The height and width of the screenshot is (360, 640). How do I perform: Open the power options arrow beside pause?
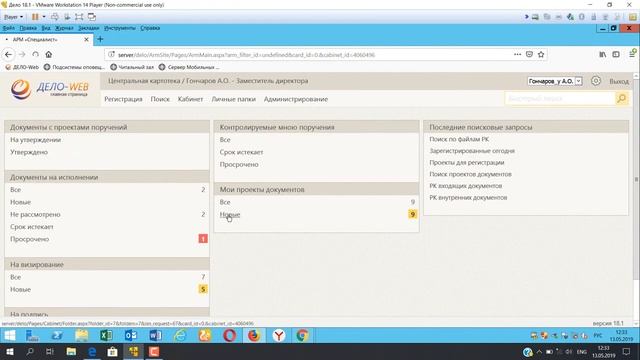point(44,17)
